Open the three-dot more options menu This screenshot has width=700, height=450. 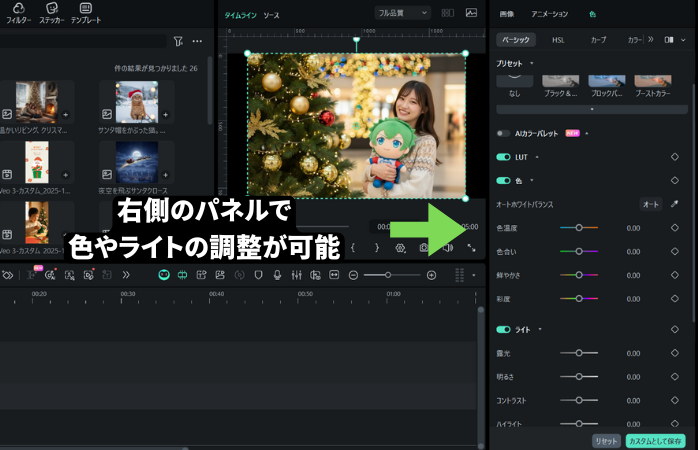[197, 41]
